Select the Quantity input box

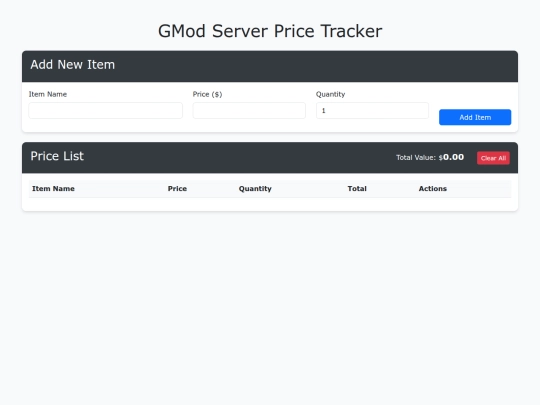372,111
